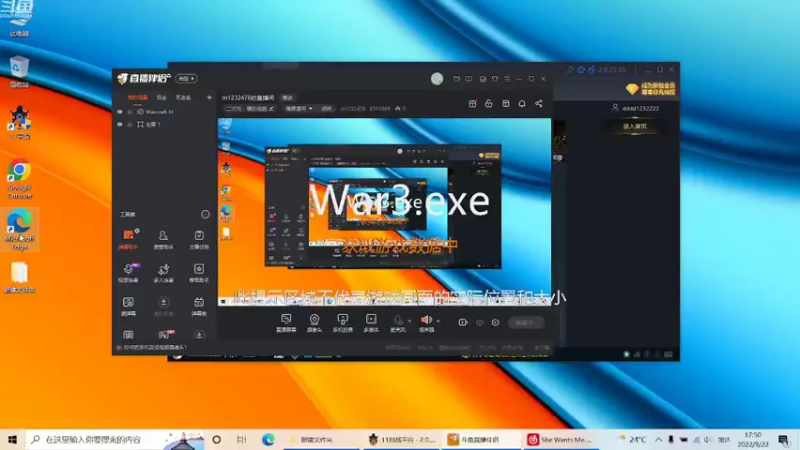This screenshot has width=800, height=450.
Task: Open the 主播任务 clipboard tool
Action: tap(199, 239)
